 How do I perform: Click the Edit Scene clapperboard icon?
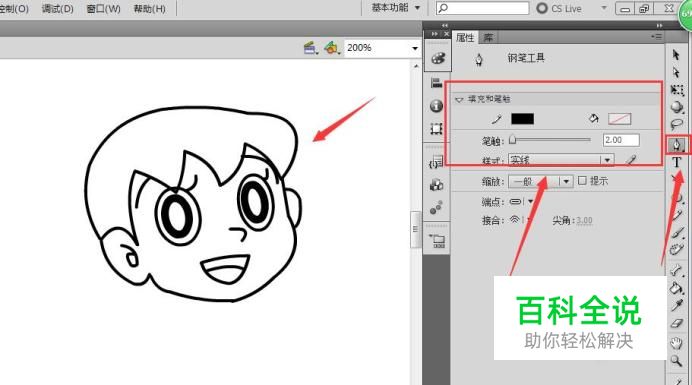(311, 48)
